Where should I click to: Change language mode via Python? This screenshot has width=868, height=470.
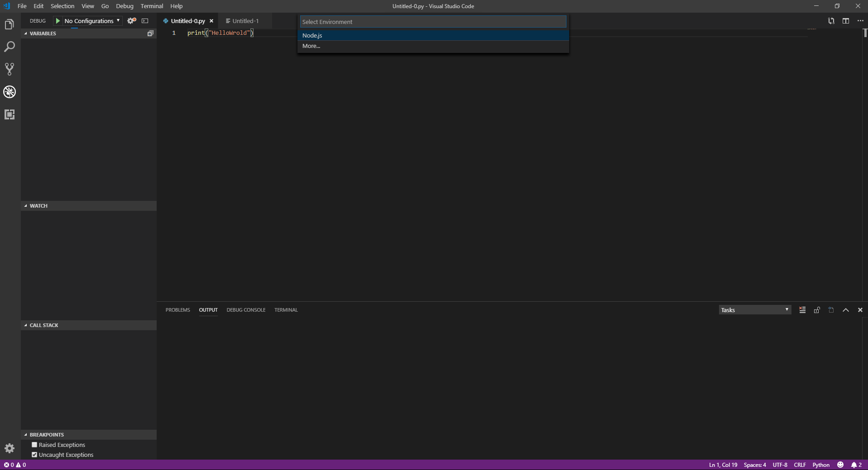pos(821,465)
